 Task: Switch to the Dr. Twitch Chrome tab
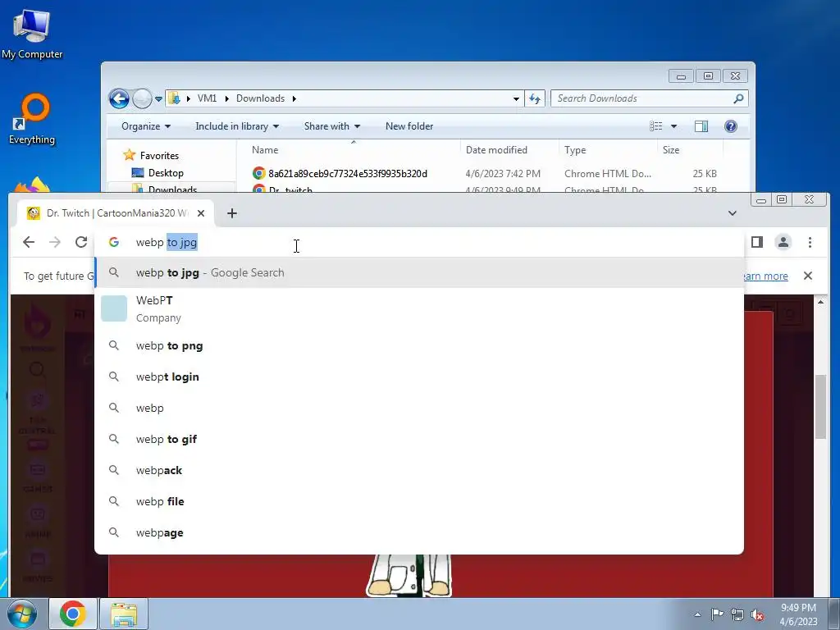(116, 213)
